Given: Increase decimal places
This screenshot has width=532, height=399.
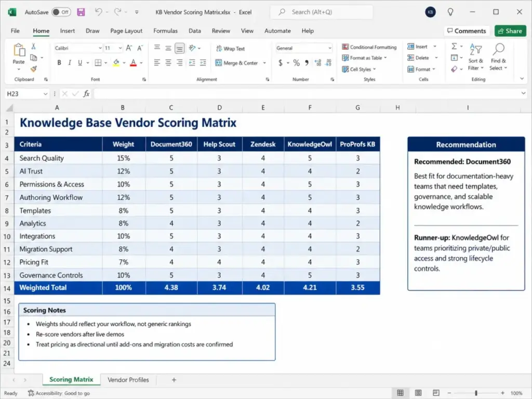Looking at the screenshot, I should click(x=318, y=63).
